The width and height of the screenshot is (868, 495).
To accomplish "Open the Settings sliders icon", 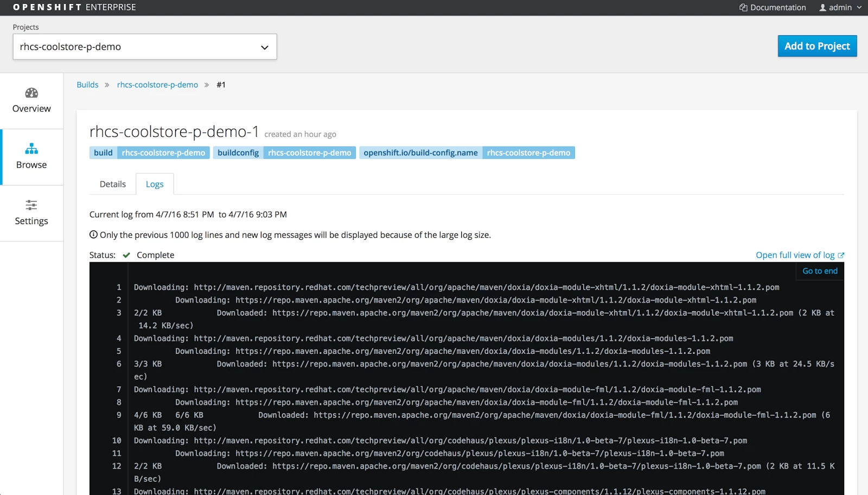I will [x=31, y=205].
